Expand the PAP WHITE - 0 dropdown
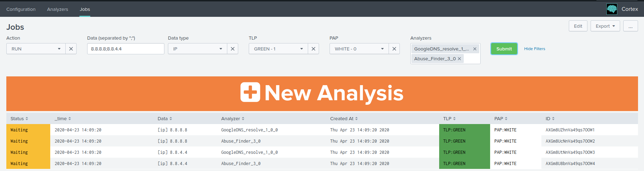This screenshot has width=644, height=171. click(x=359, y=49)
